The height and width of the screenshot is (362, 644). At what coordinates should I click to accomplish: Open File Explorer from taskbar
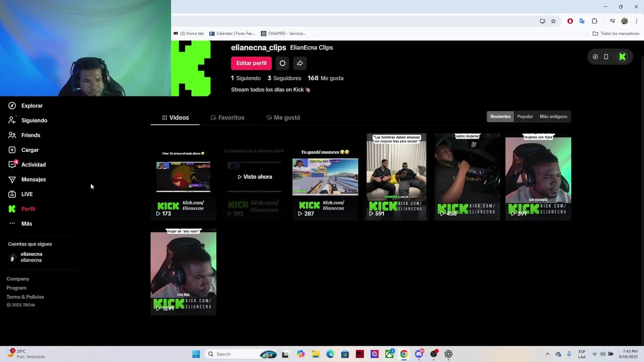(x=315, y=354)
